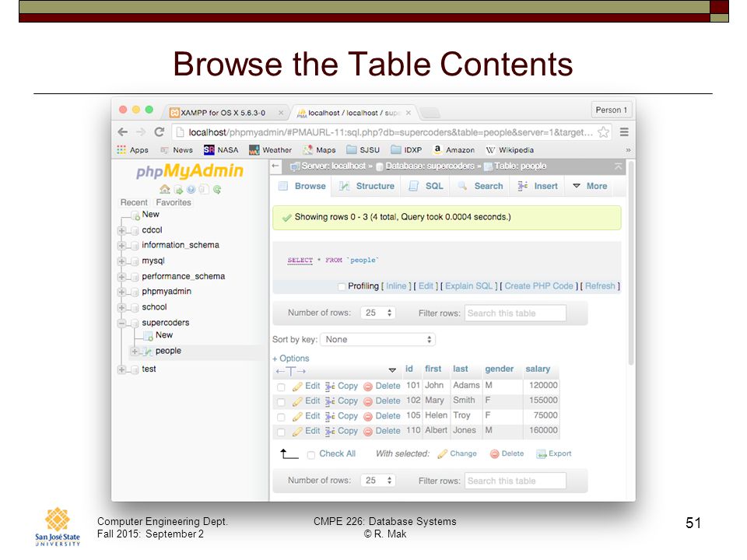This screenshot has width=747, height=560.
Task: Switch to the Browse tab
Action: click(x=302, y=186)
